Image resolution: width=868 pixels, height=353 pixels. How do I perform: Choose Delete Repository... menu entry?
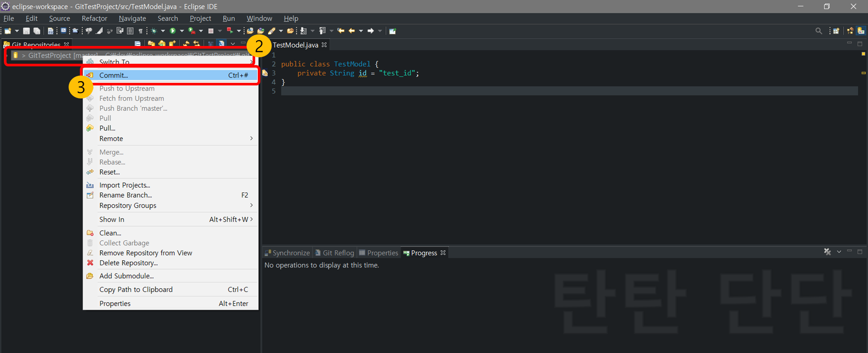[x=171, y=263]
